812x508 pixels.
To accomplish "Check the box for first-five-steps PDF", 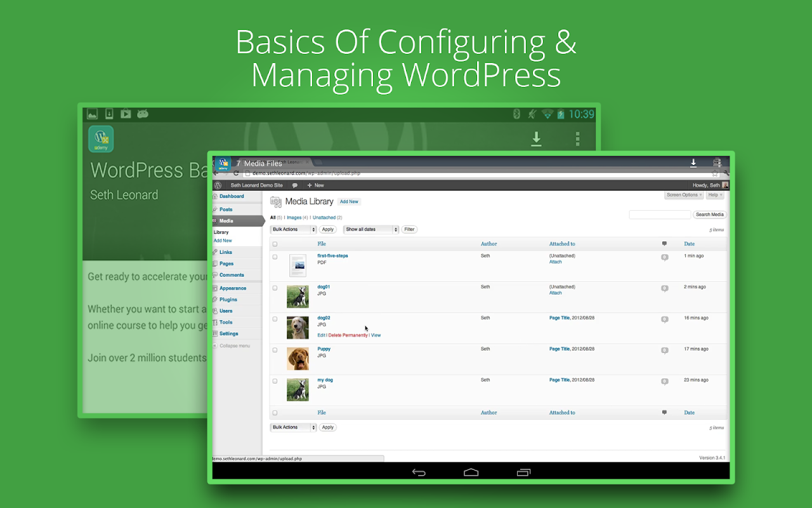I will 275,257.
